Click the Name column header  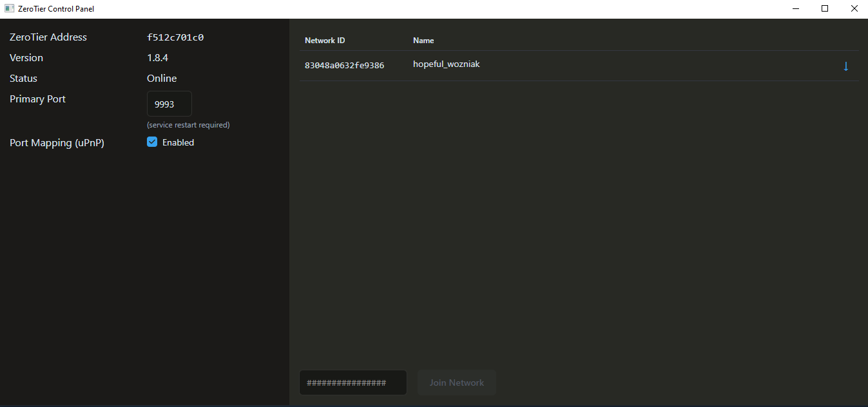423,41
